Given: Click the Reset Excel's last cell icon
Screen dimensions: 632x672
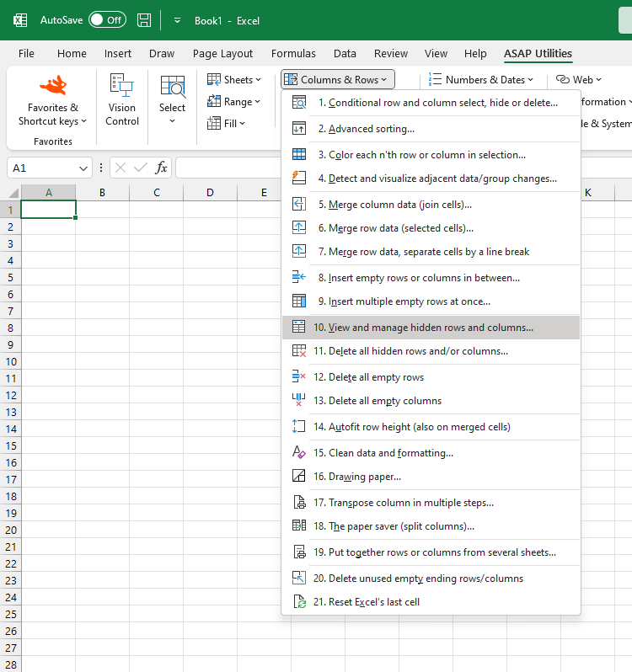Looking at the screenshot, I should coord(299,602).
